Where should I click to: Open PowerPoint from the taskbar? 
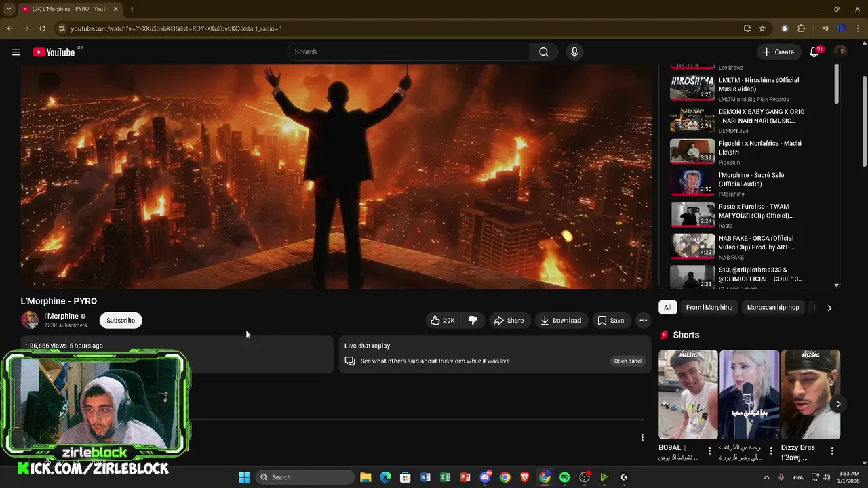[465, 477]
